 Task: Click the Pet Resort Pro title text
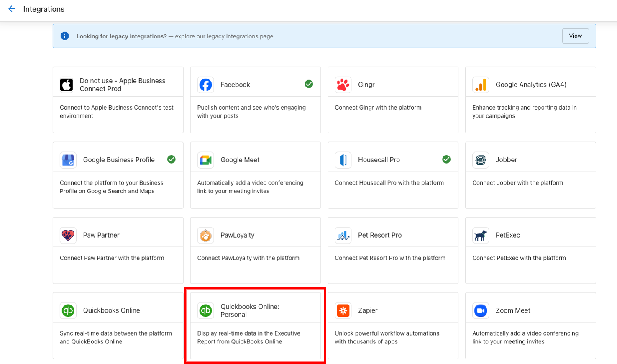(x=380, y=235)
